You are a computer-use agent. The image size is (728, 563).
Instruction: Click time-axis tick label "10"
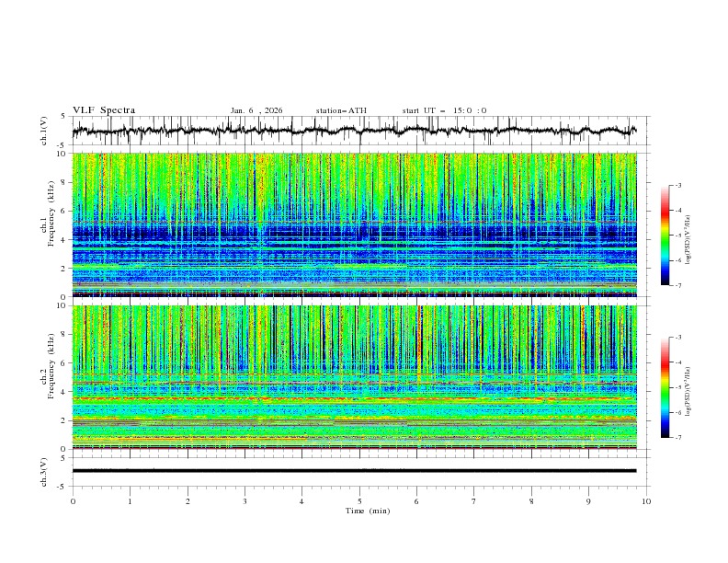(646, 501)
